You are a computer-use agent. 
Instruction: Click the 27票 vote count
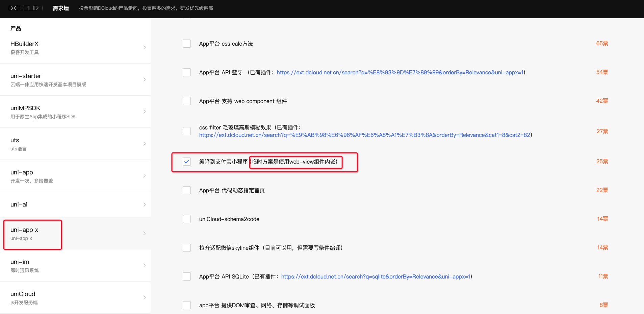[602, 131]
